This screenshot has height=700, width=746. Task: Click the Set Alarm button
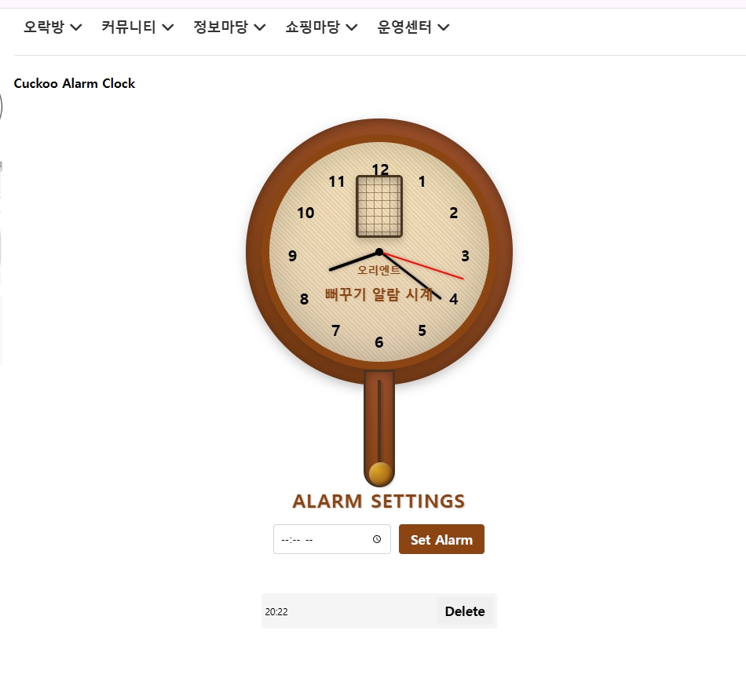(x=441, y=539)
